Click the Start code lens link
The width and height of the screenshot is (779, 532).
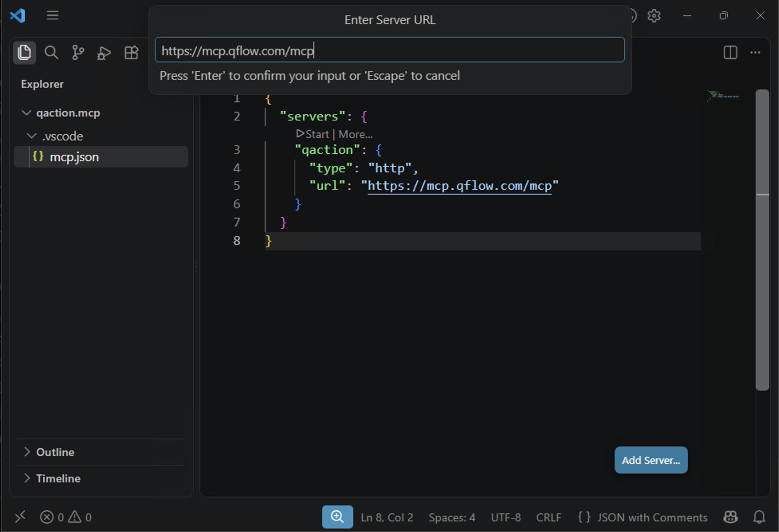313,134
